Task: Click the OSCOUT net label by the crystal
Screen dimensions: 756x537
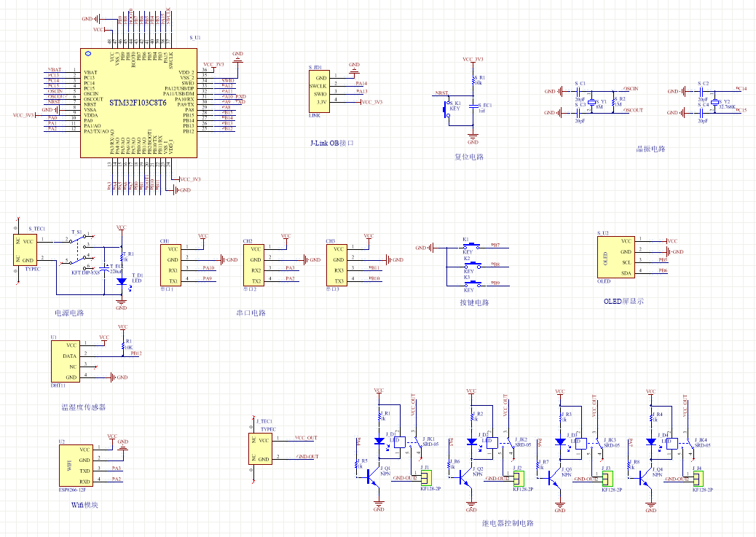Action: pos(633,110)
